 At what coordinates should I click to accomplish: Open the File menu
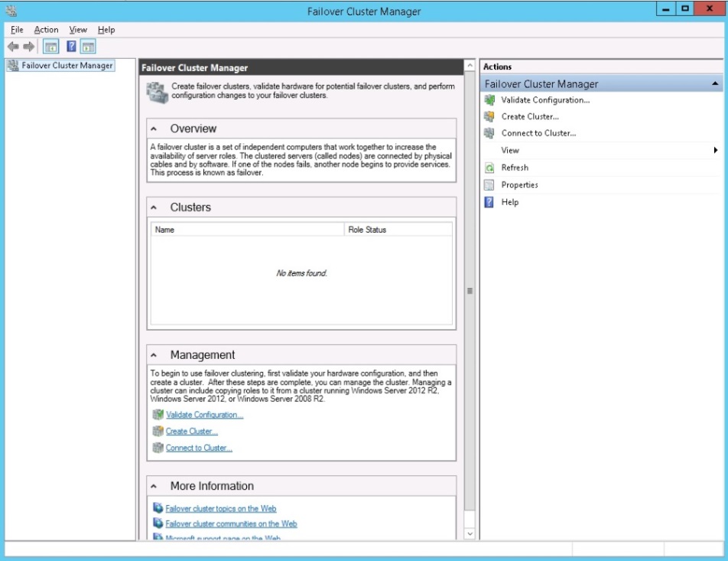(17, 30)
